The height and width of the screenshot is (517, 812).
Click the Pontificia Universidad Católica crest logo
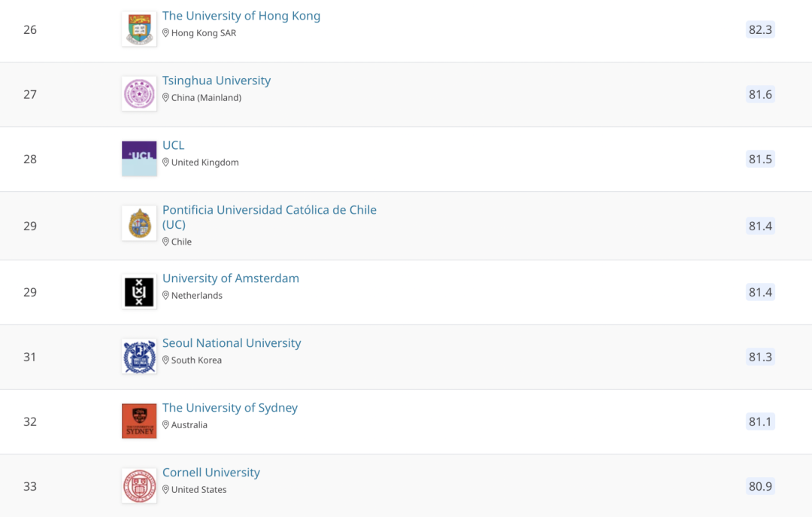[x=139, y=224]
